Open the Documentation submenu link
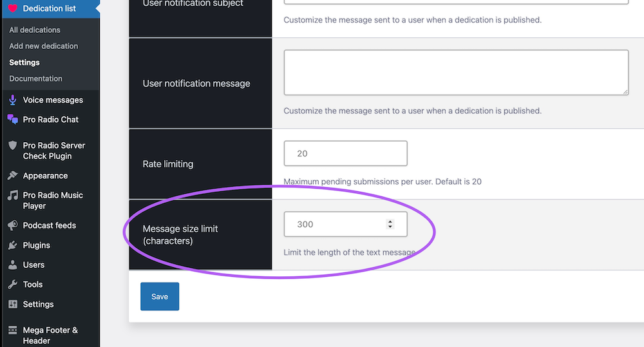This screenshot has width=644, height=347. [x=36, y=79]
